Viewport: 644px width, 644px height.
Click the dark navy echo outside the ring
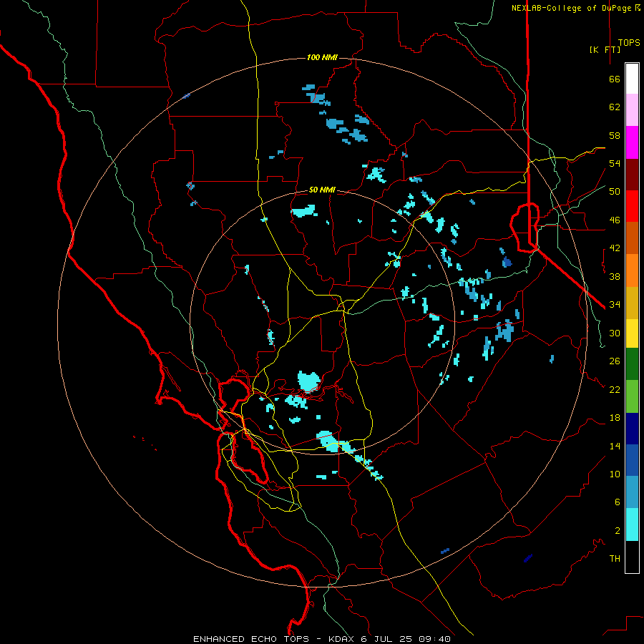(x=528, y=558)
